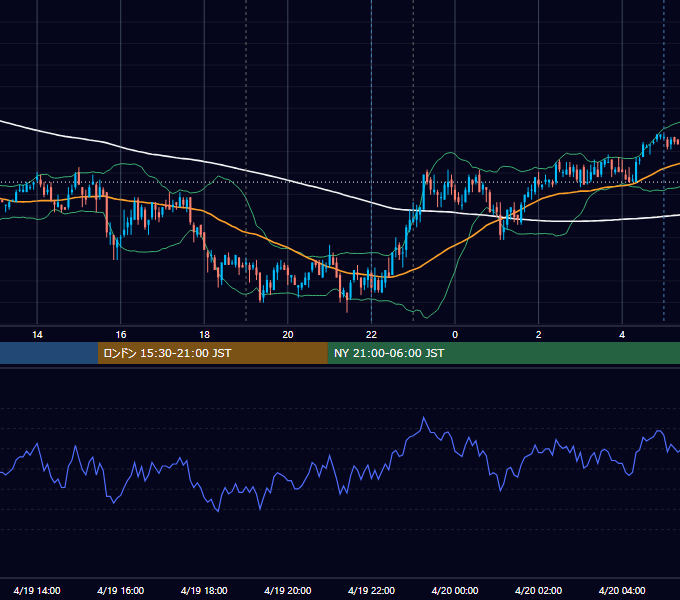Click the 2 hour axis label

[539, 335]
